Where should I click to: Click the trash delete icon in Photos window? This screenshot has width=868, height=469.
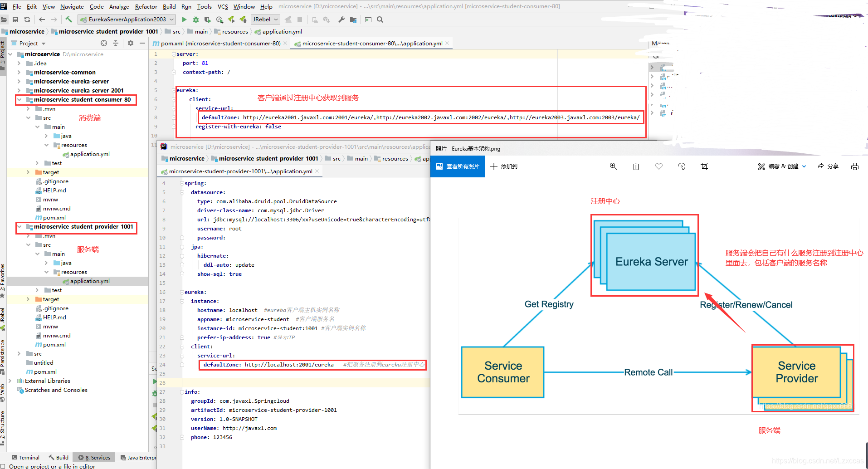tap(636, 166)
